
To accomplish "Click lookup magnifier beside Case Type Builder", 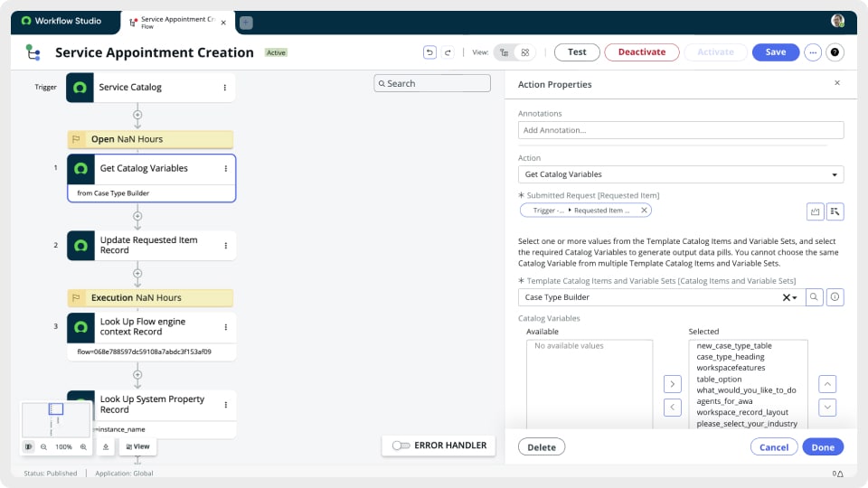I will click(814, 297).
